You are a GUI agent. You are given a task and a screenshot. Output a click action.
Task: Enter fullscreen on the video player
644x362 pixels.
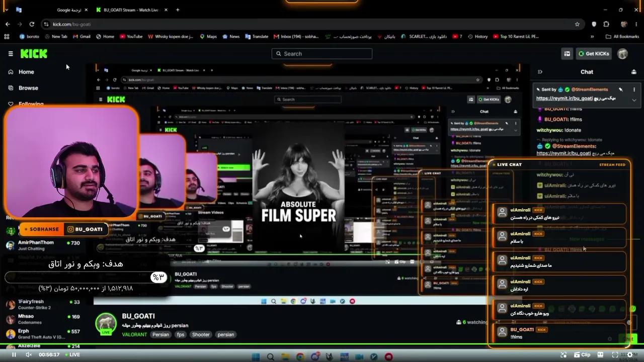(615, 354)
